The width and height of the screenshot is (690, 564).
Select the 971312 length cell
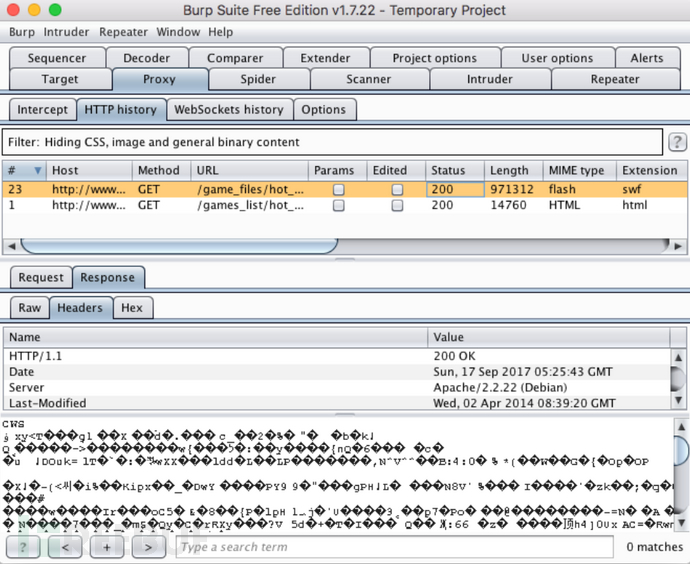coord(512,190)
